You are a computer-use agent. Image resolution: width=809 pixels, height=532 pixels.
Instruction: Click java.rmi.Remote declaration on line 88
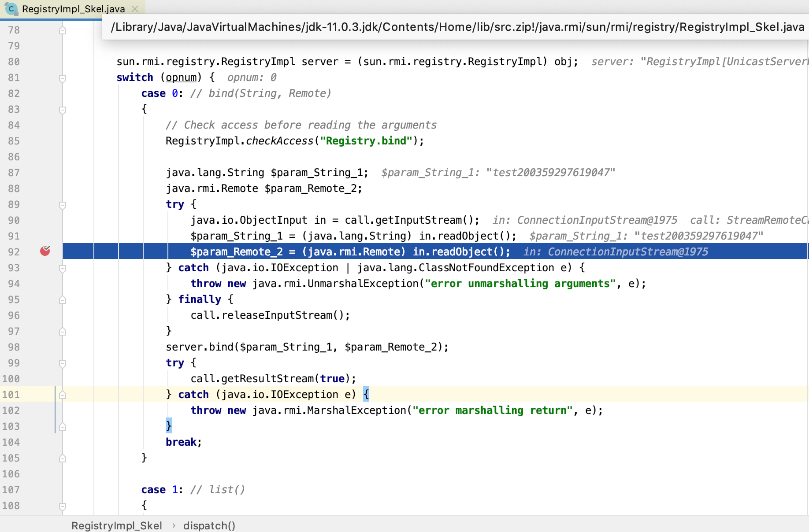click(263, 188)
